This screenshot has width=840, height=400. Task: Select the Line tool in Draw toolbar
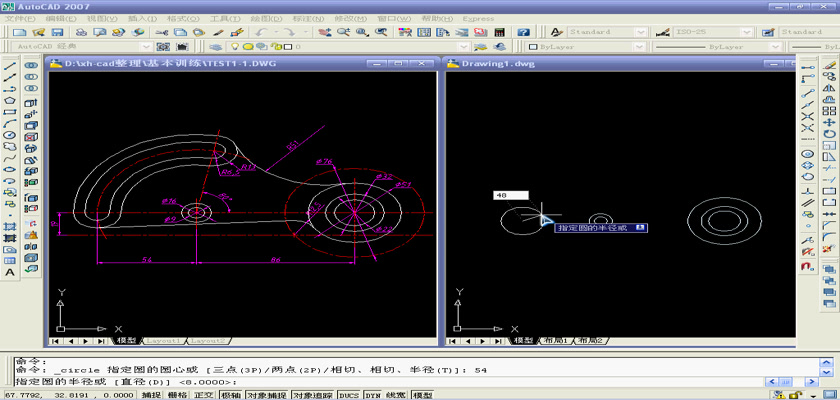click(10, 65)
